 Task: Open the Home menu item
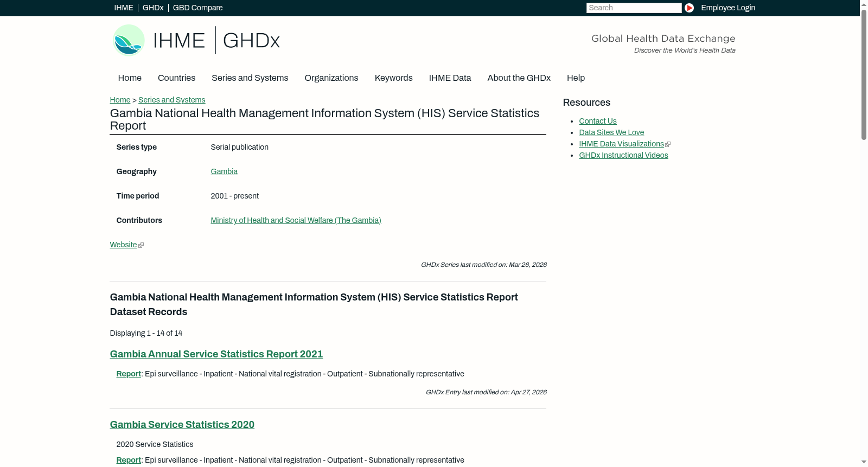130,78
